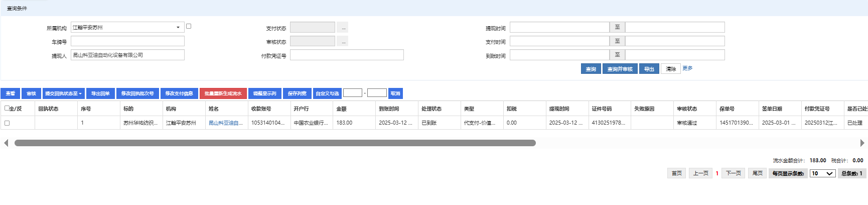
Task: Click the 至 button in 支付时间 row
Action: click(x=617, y=41)
